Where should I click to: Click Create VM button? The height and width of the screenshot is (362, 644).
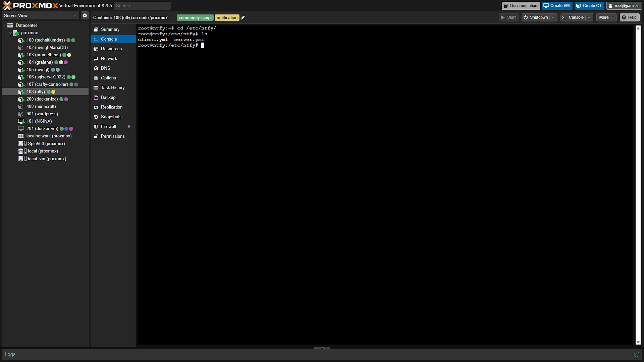coord(557,6)
